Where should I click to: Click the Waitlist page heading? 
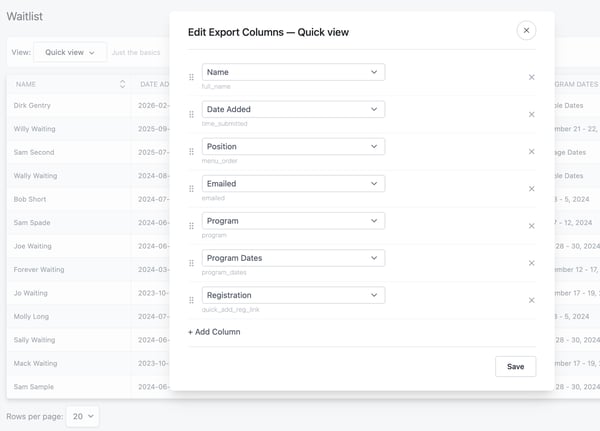point(25,16)
